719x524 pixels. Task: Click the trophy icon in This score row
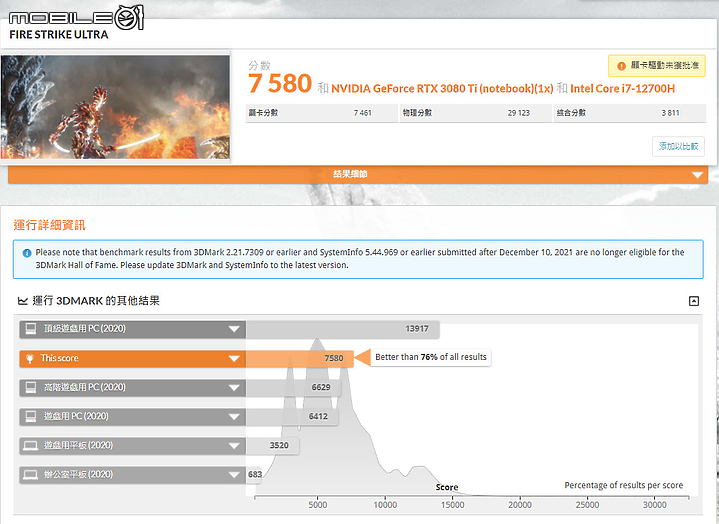point(30,359)
